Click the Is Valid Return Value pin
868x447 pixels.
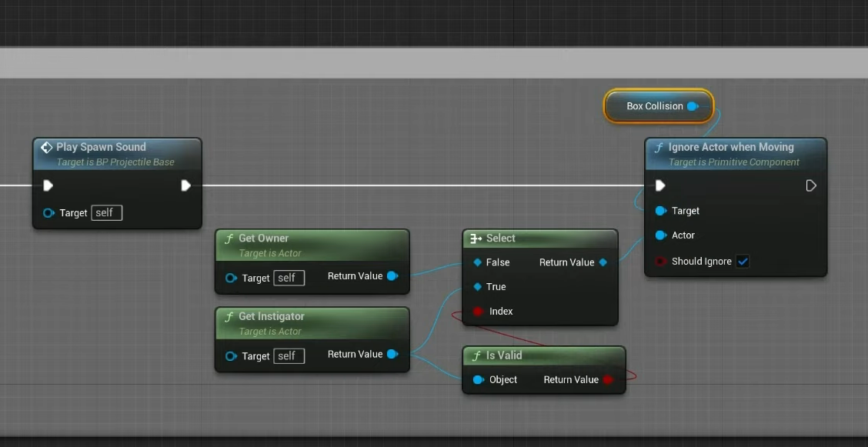[x=608, y=379]
